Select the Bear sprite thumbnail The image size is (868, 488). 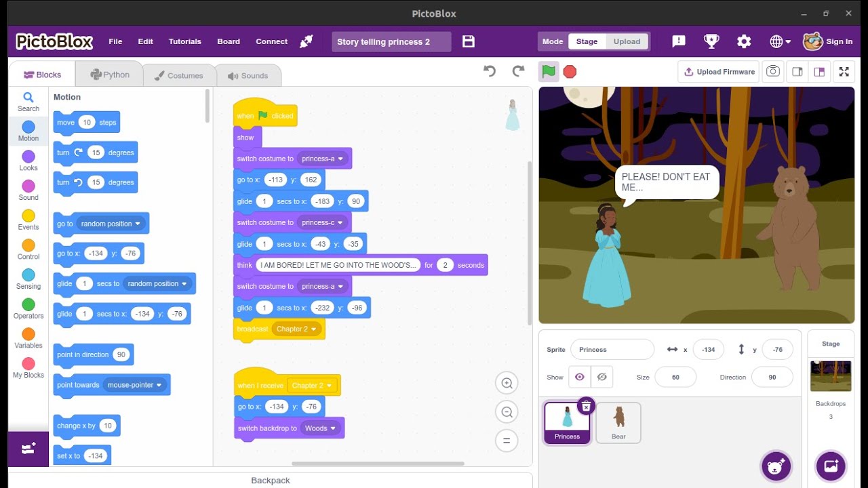tap(618, 422)
